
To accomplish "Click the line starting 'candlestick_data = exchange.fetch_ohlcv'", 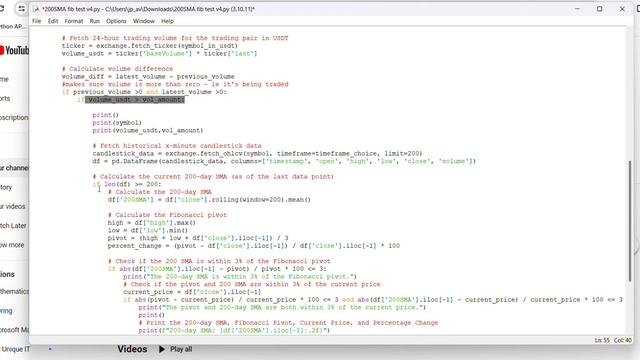I will (x=257, y=153).
